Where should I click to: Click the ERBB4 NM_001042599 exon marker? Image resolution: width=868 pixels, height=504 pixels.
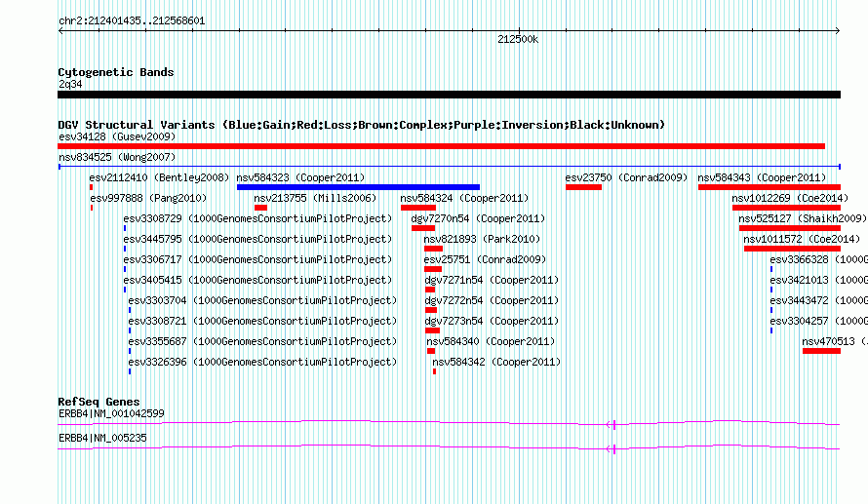[x=612, y=424]
